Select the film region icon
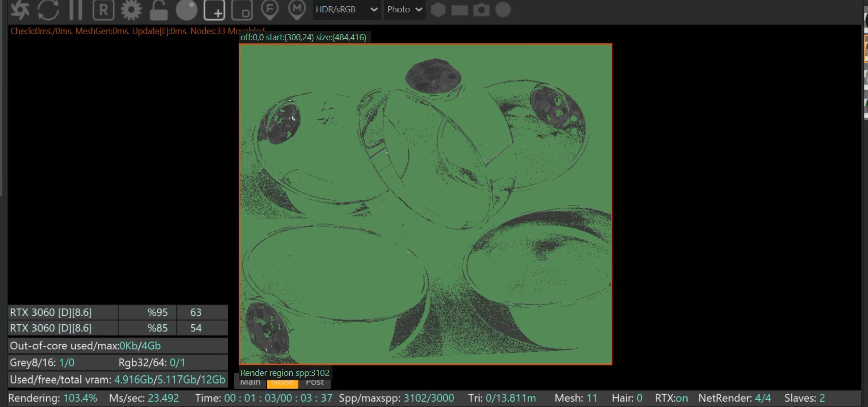 (x=242, y=10)
